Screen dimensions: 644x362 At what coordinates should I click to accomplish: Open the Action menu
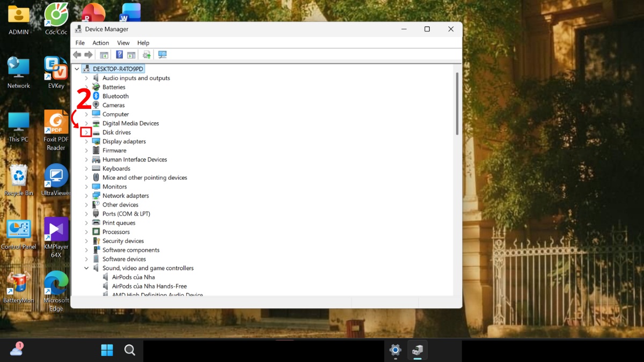pos(100,43)
